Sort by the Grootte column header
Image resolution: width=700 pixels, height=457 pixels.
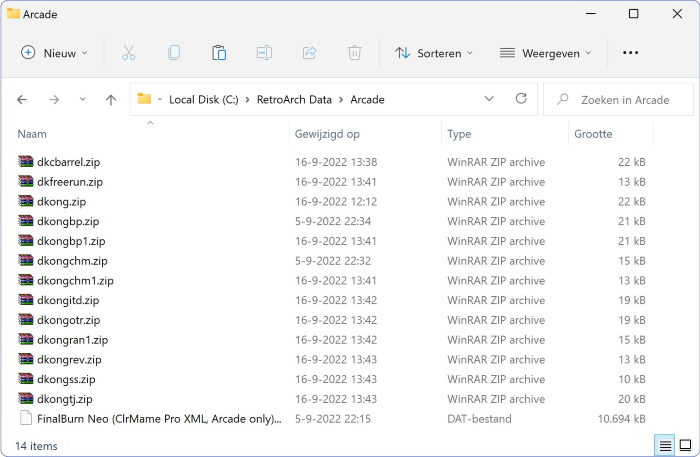pos(593,134)
